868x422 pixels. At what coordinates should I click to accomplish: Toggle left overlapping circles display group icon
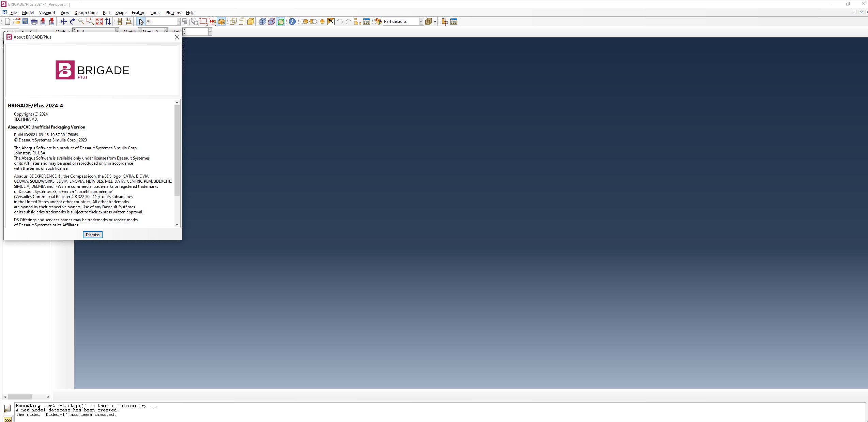pos(304,21)
